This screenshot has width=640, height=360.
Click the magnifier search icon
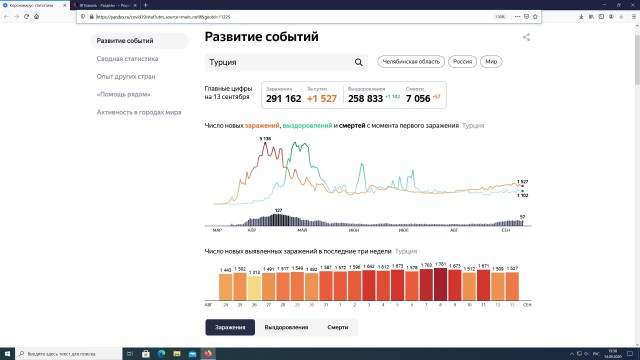click(x=358, y=62)
